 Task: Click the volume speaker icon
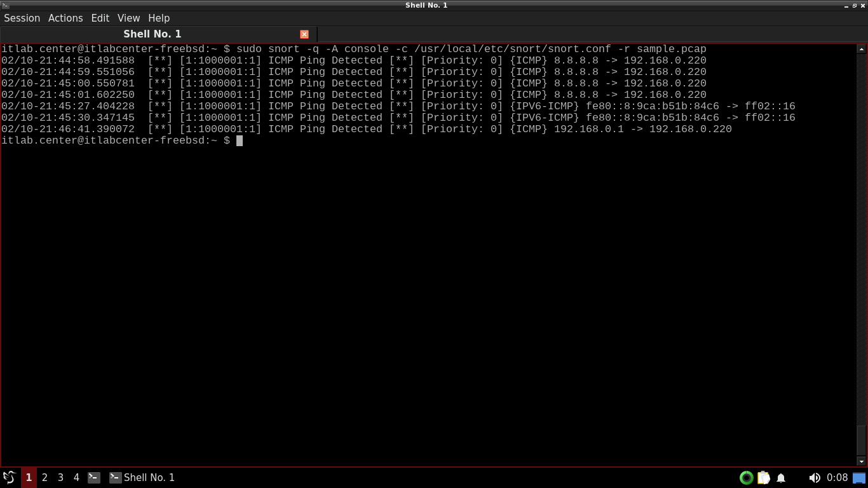pos(814,478)
